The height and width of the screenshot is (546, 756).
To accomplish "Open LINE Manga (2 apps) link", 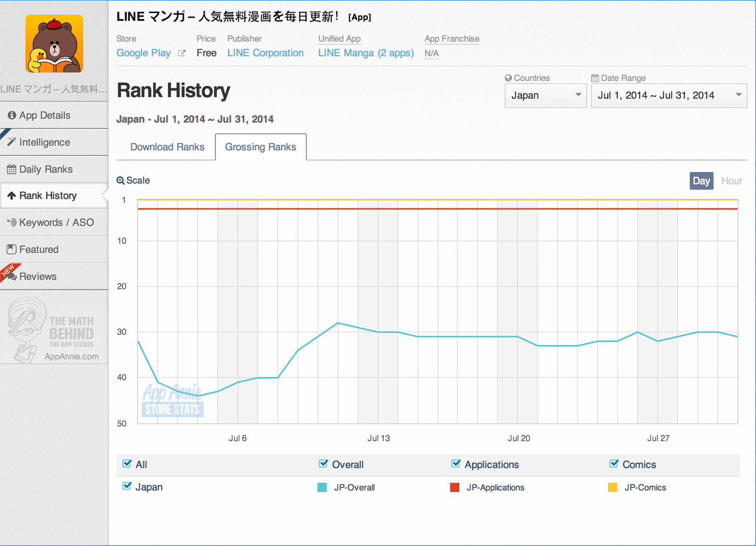I will point(366,53).
